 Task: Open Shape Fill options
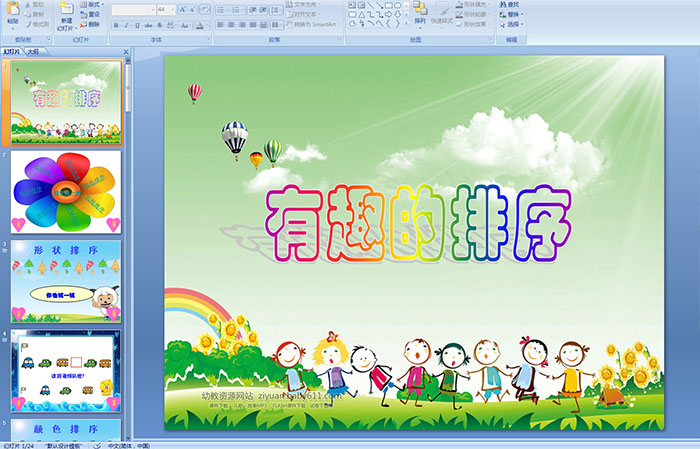pyautogui.click(x=473, y=4)
